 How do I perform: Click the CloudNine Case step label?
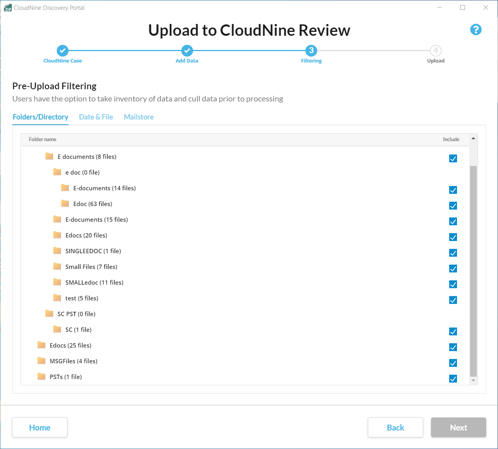63,61
